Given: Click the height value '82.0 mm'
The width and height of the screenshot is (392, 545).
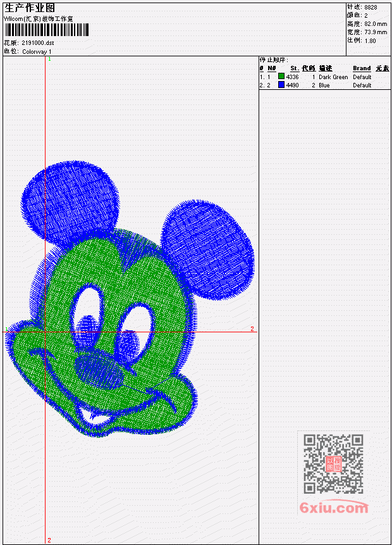Looking at the screenshot, I should (376, 23).
